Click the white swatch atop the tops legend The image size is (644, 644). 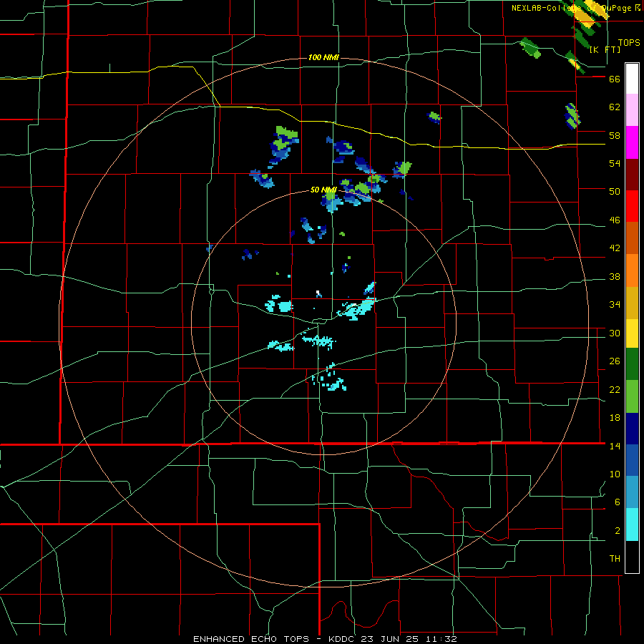click(x=632, y=79)
